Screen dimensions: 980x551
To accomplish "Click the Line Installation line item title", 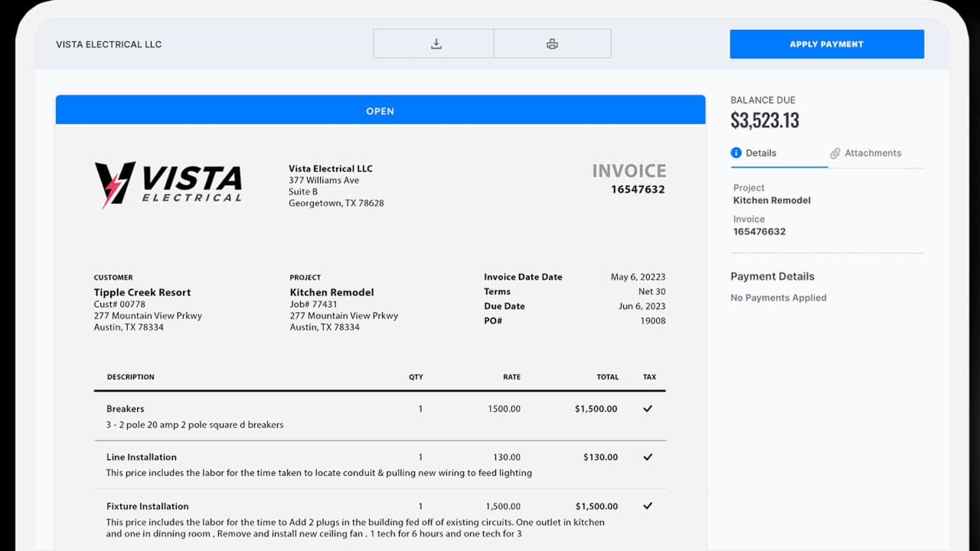I will tap(142, 457).
